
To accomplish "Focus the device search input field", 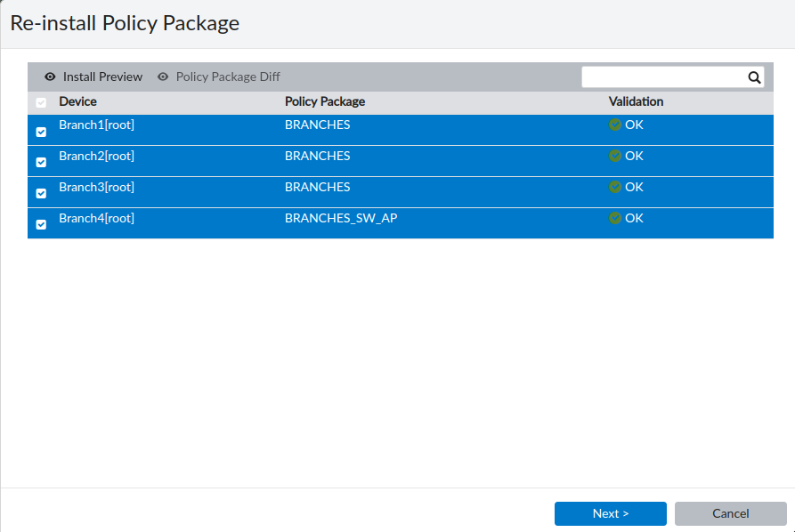I will coord(663,77).
